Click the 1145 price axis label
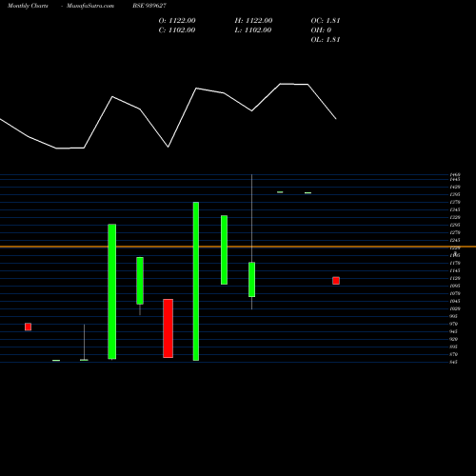476x476 pixels. [455, 270]
